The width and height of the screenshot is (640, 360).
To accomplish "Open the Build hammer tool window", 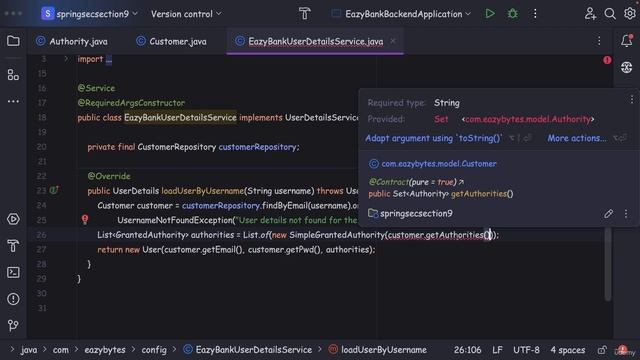I will coord(13,246).
